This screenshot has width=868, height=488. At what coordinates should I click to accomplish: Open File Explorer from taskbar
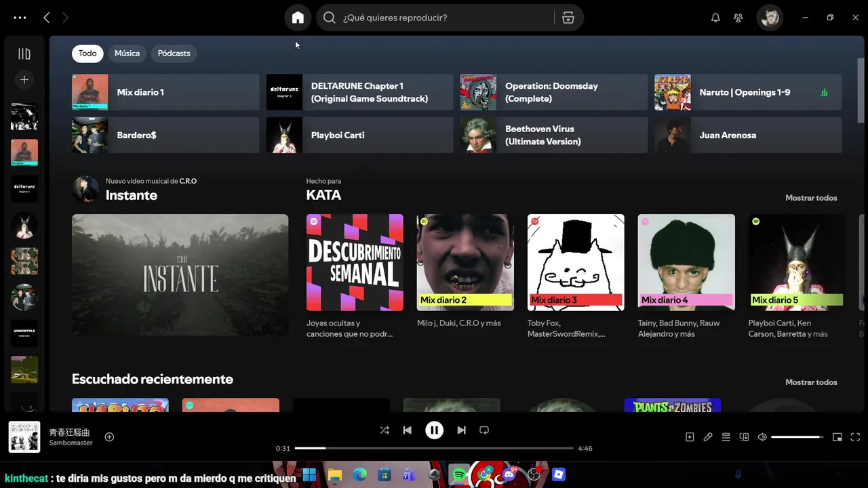coord(334,474)
